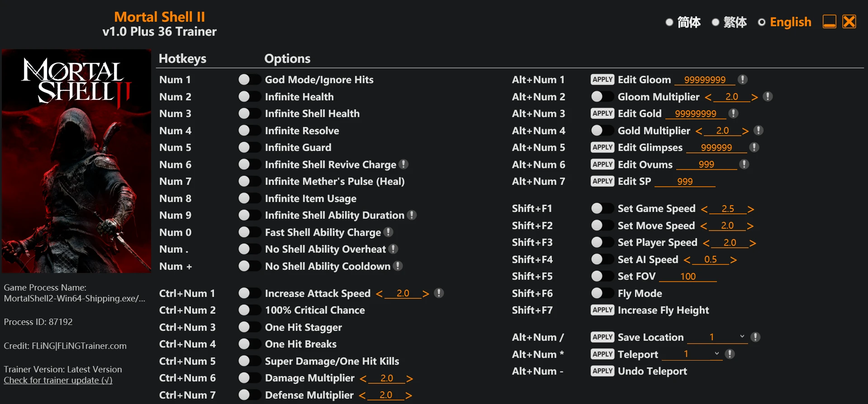Click the Edit Gold value field
Image resolution: width=868 pixels, height=404 pixels.
pos(696,113)
